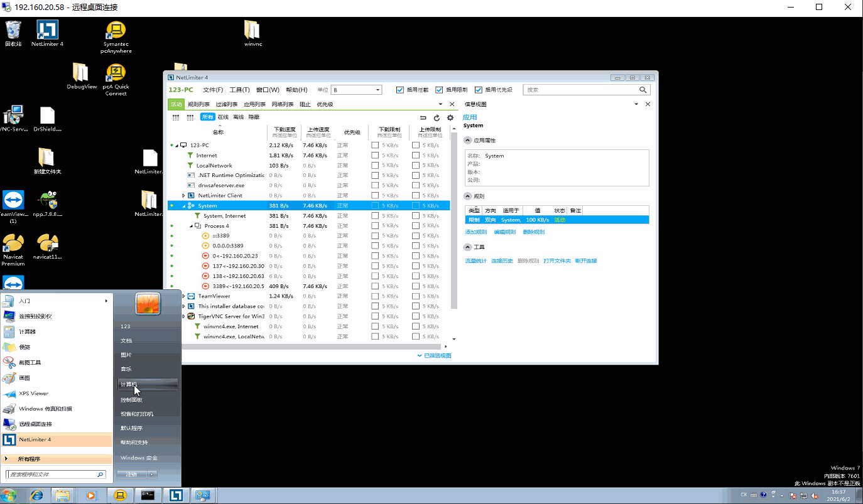The width and height of the screenshot is (863, 504).
Task: Click the first column-layout dots icon left of 所有
Action: (176, 117)
